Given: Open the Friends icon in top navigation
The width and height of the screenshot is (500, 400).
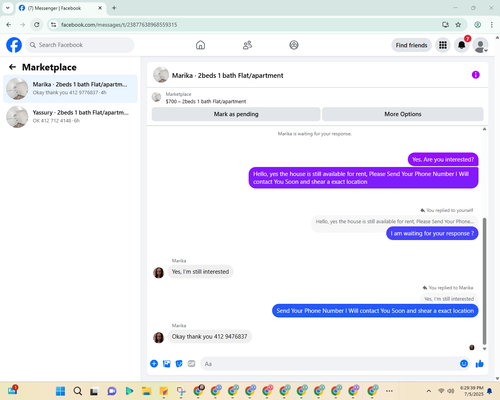Looking at the screenshot, I should click(247, 45).
